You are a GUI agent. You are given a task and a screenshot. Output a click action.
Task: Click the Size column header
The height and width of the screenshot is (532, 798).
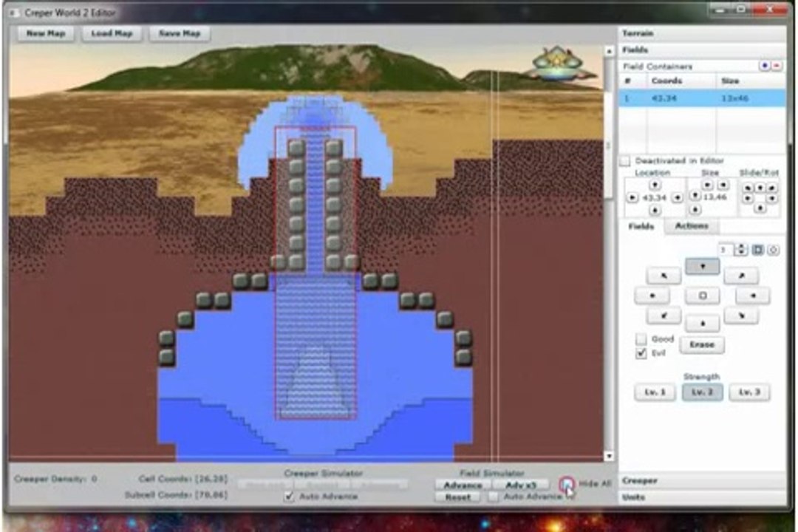[751, 81]
